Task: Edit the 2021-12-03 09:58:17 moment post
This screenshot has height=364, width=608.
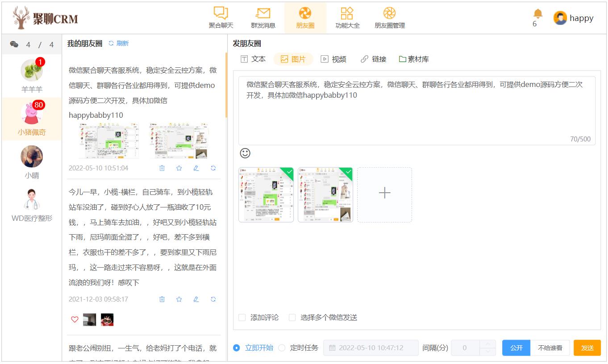Action: 196,299
